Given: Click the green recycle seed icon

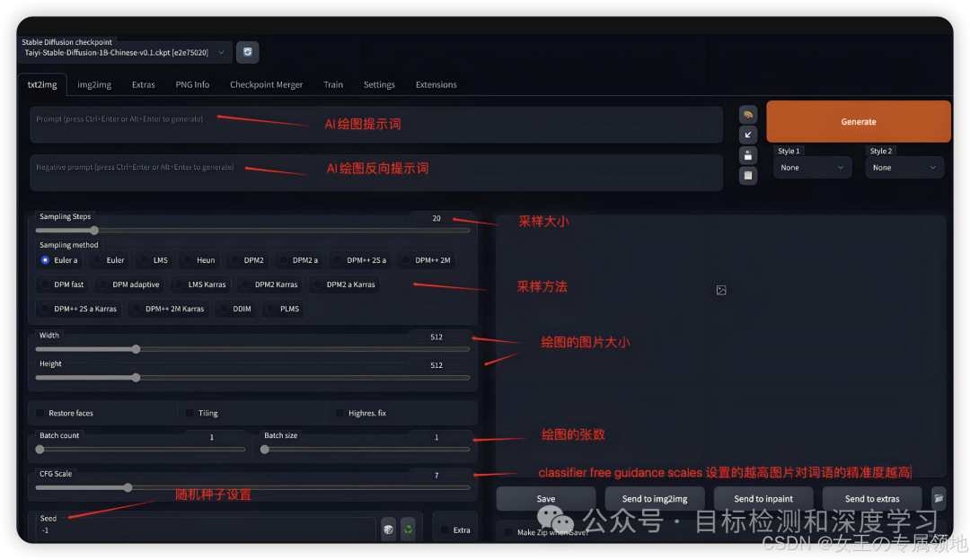Looking at the screenshot, I should pos(409,529).
